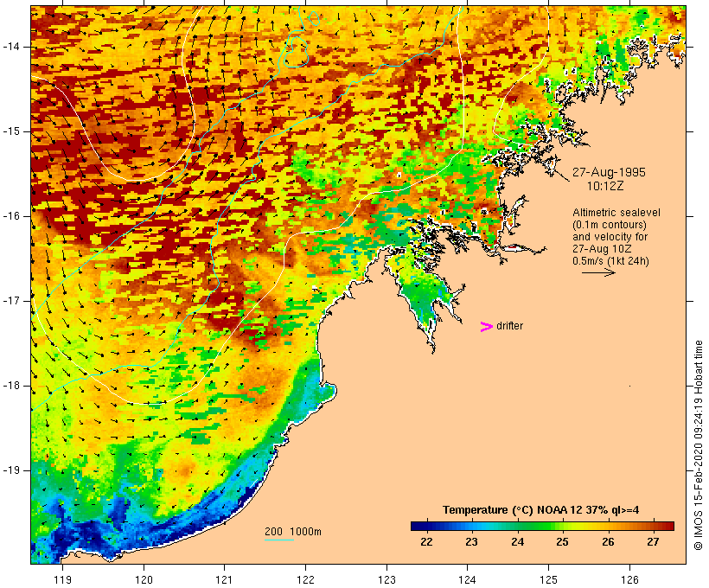Click the '27-Aug 10Z' caption line
Viewport: 709px width, 588px height.
pos(602,249)
